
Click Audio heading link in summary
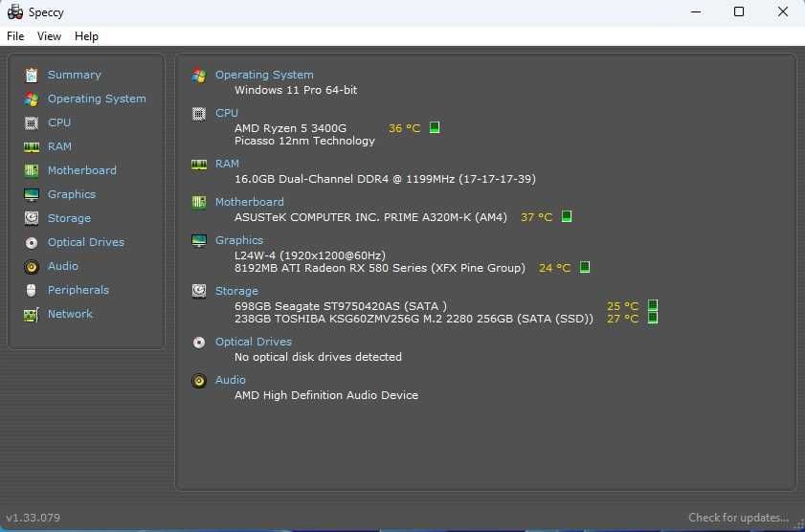(231, 380)
